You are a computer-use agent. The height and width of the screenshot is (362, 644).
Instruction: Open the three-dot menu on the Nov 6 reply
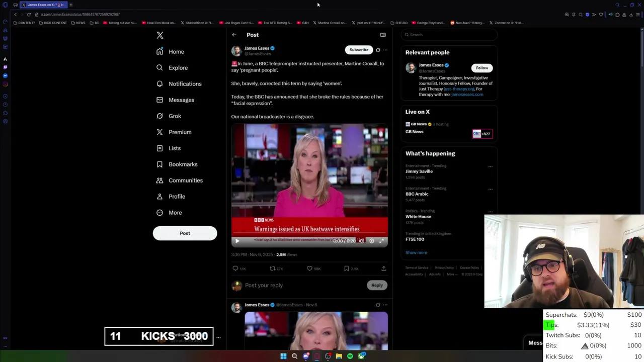coord(385,305)
